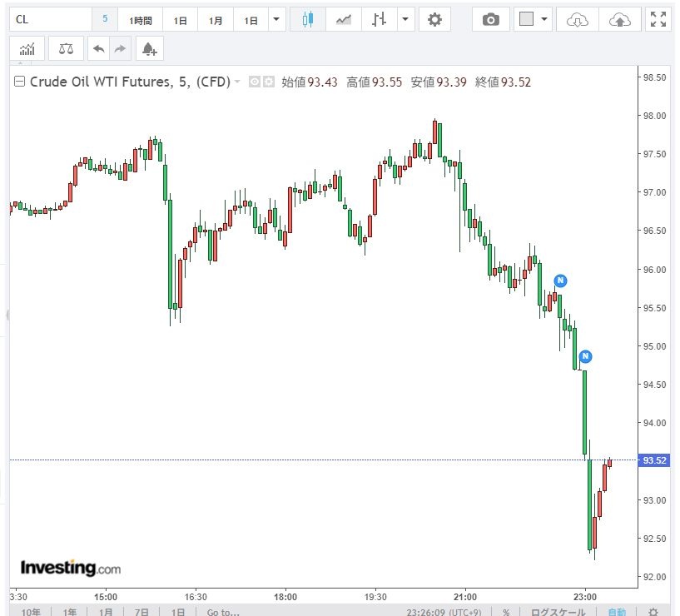Open chart settings gear in top toolbar
680x616 pixels.
pyautogui.click(x=434, y=19)
